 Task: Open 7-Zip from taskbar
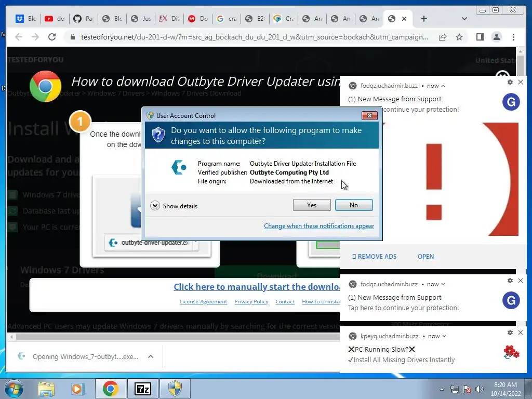(x=142, y=389)
